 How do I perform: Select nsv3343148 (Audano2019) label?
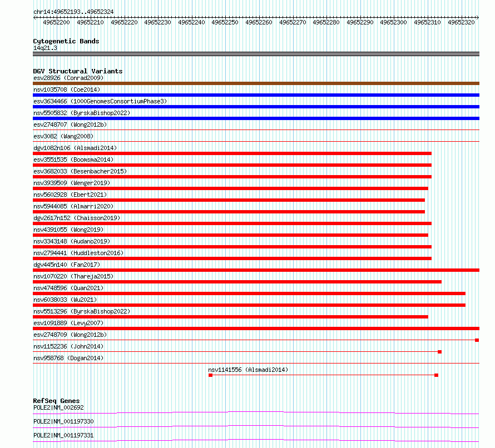72,241
